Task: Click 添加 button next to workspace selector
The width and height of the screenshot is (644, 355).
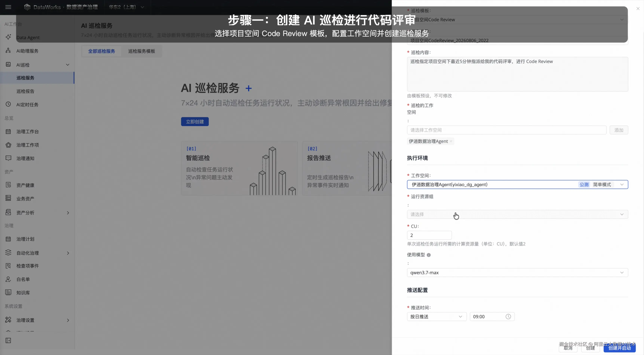Action: pos(619,130)
